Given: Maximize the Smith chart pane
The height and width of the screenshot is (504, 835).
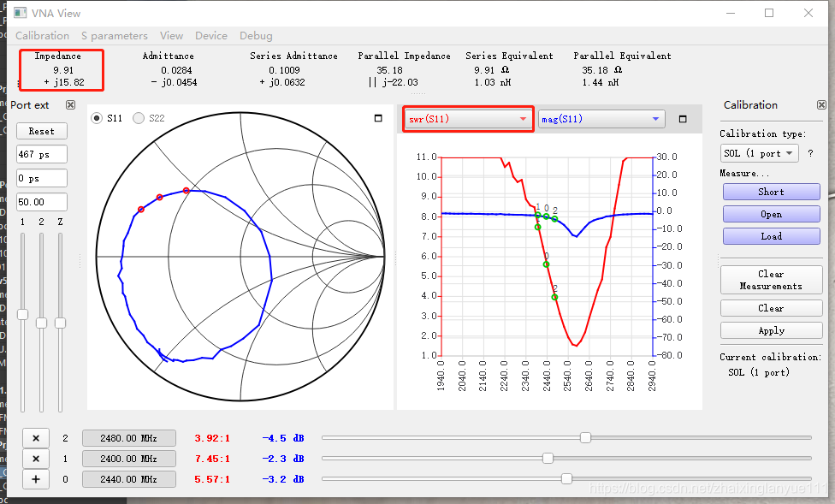Looking at the screenshot, I should coord(378,118).
